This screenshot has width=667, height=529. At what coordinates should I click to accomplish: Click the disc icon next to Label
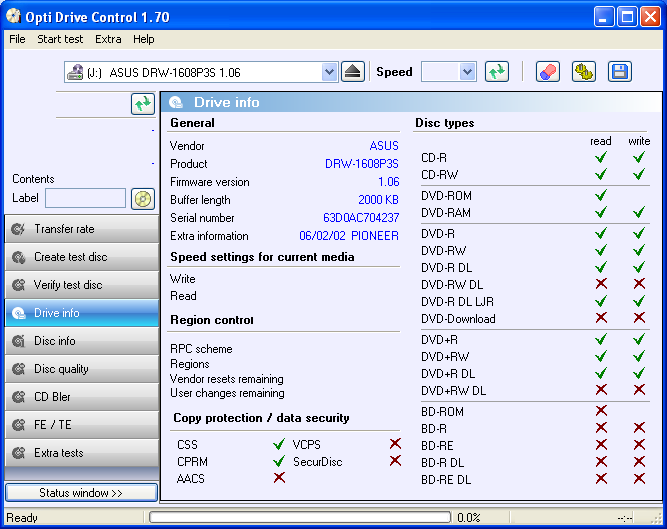(x=143, y=199)
